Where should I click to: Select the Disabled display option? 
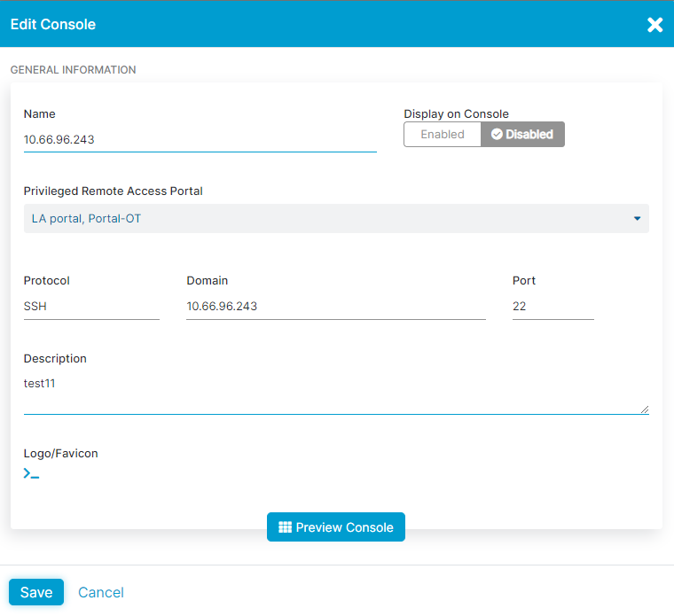(x=522, y=135)
